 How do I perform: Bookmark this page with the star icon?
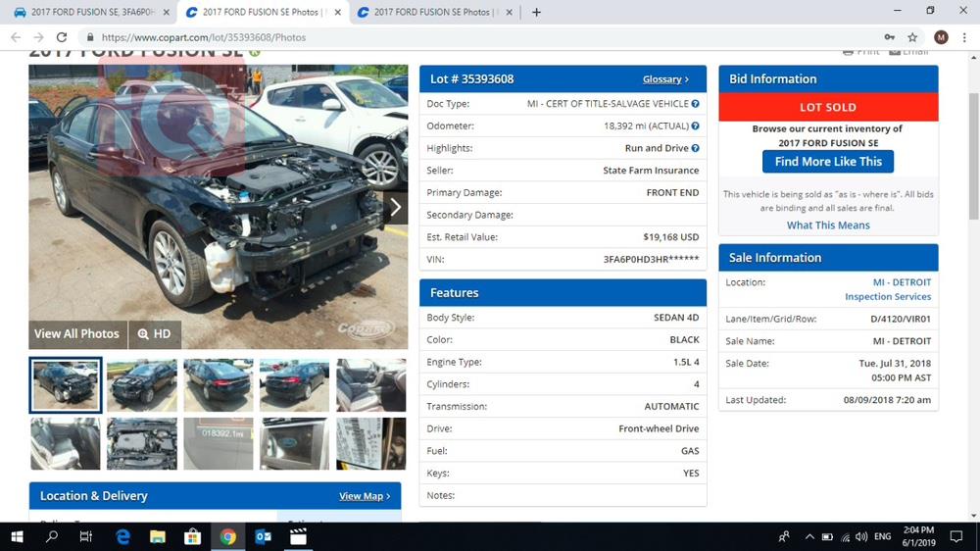(912, 37)
